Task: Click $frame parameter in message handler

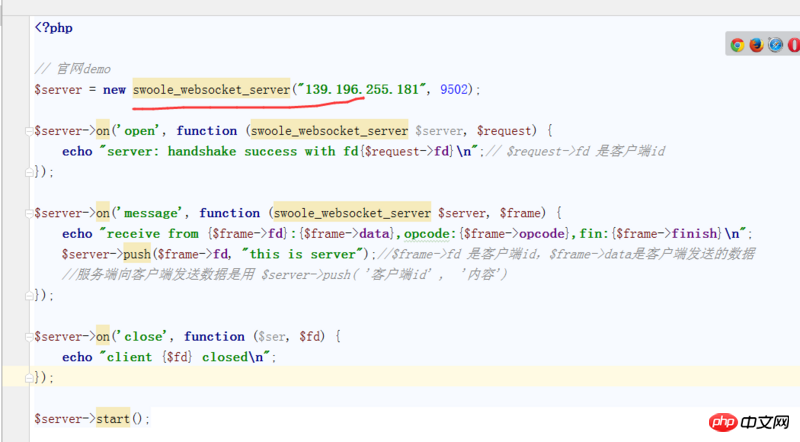Action: pyautogui.click(x=520, y=213)
